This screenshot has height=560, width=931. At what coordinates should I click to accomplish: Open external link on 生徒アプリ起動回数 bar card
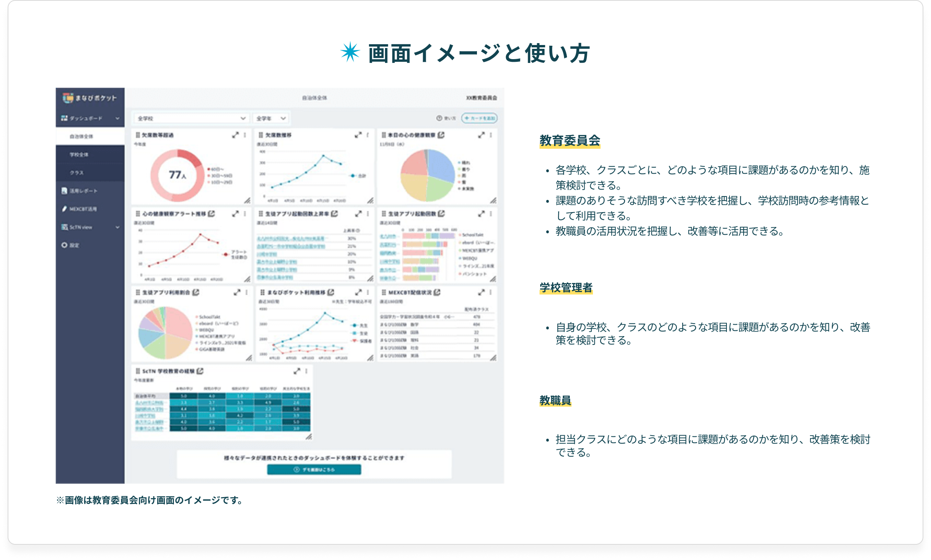coord(441,214)
